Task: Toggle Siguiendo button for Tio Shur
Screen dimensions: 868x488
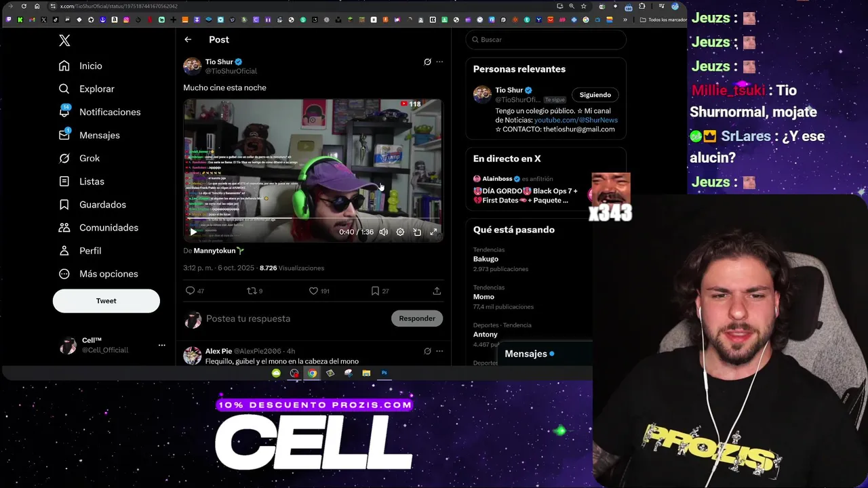Action: (x=595, y=95)
